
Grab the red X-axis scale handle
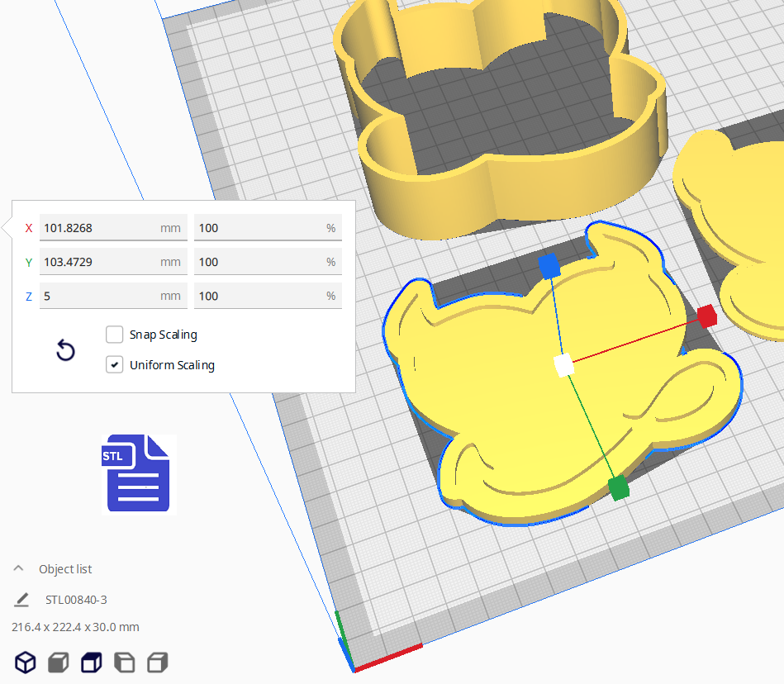click(706, 316)
